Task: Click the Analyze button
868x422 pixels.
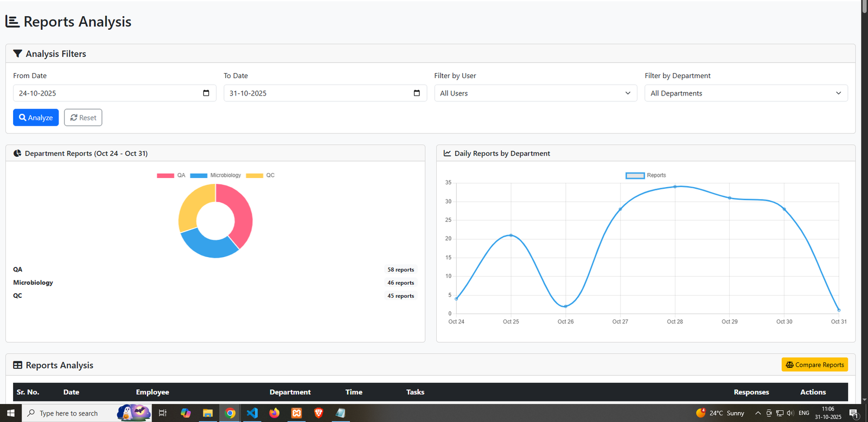Action: pos(36,118)
